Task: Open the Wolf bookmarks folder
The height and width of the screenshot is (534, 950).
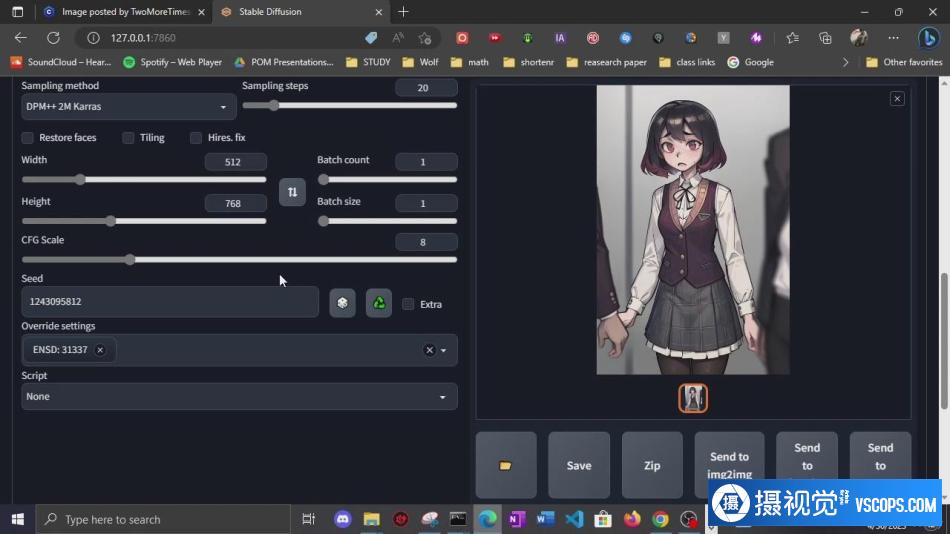Action: [420, 62]
